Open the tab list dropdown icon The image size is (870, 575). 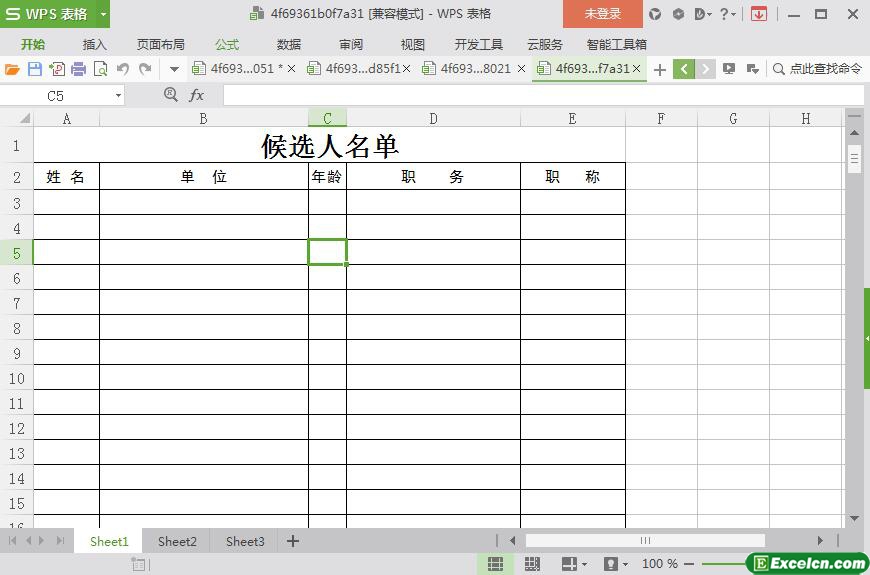click(x=752, y=69)
